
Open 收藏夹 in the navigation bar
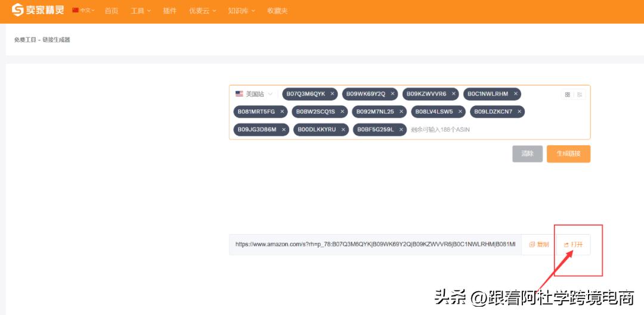[278, 11]
